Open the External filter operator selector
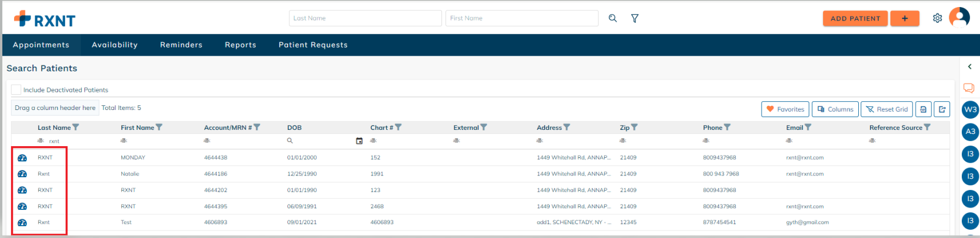Viewport: 980px width, 238px height. pos(456,141)
